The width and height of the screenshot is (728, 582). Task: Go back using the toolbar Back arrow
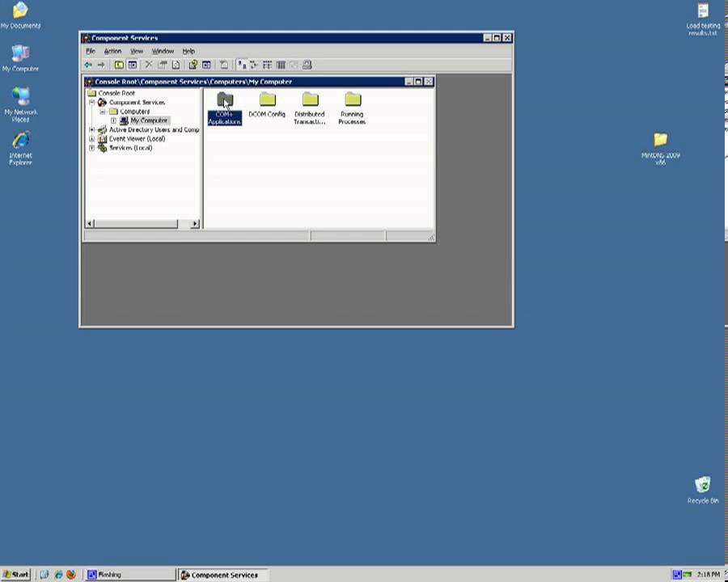[88, 65]
